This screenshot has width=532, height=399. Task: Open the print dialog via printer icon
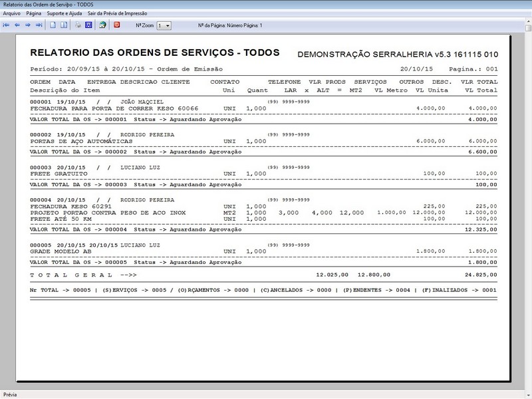pos(77,27)
